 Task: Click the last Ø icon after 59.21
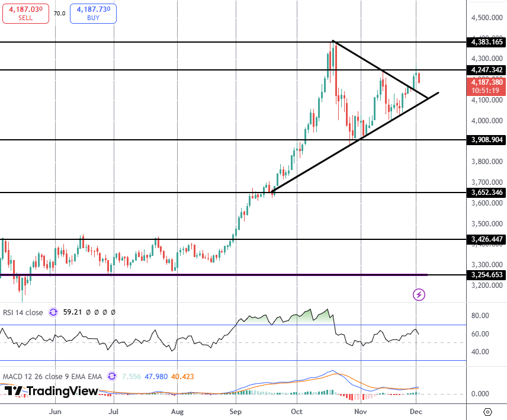point(113,312)
